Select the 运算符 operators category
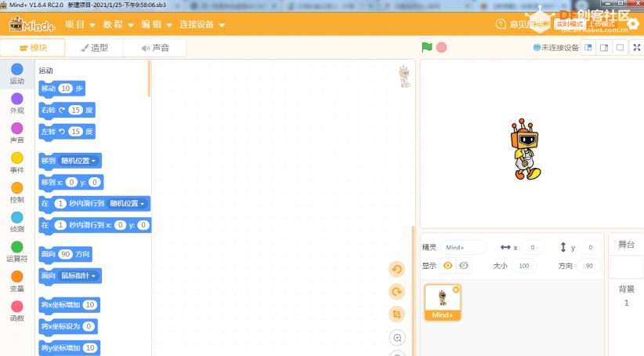 coord(16,252)
